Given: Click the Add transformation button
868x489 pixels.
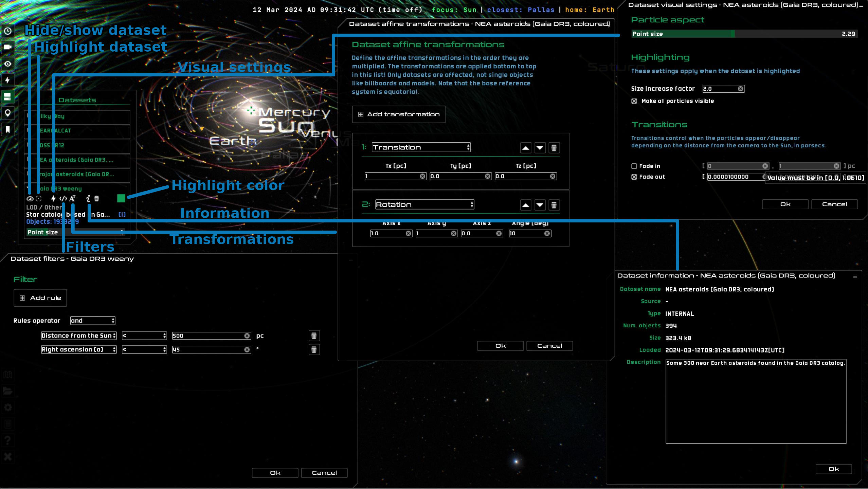Looking at the screenshot, I should 399,114.
